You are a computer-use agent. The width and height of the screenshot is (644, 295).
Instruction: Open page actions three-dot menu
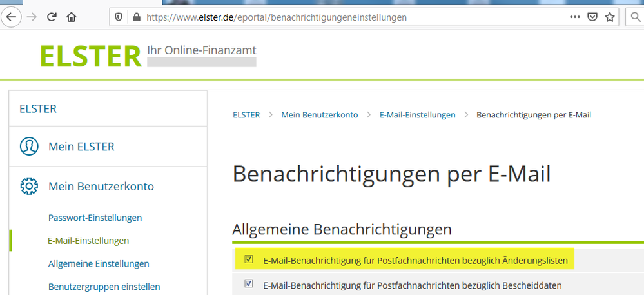tap(575, 17)
